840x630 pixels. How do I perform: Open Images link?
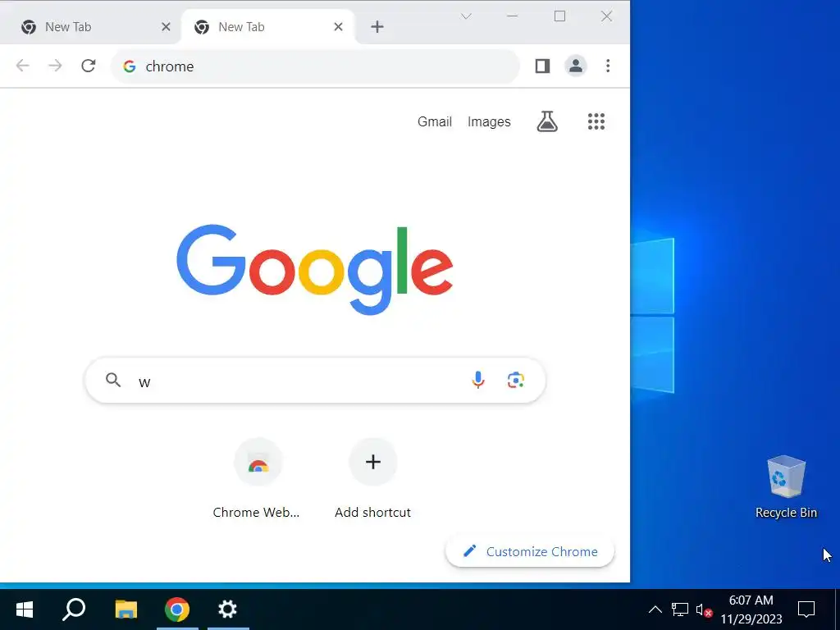pyautogui.click(x=489, y=121)
